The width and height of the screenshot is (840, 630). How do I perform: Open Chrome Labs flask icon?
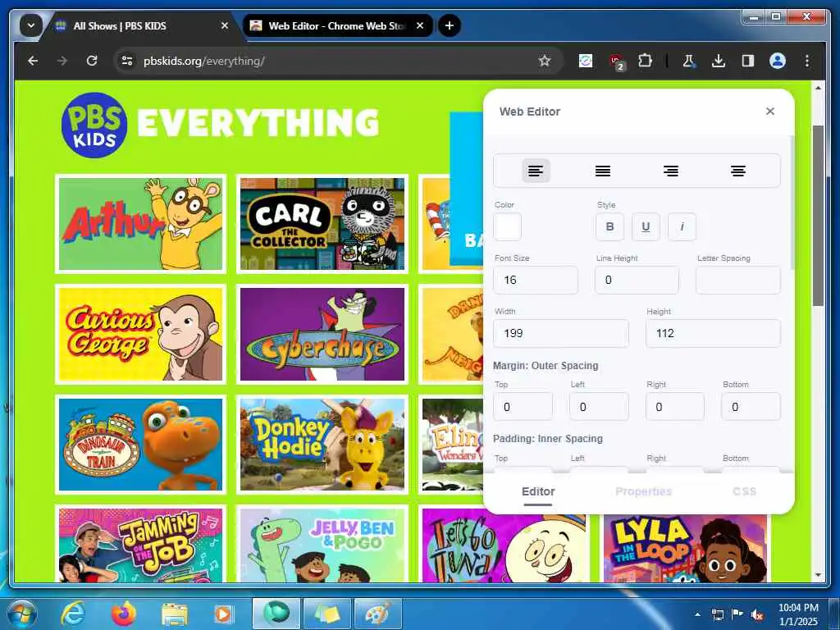pos(689,61)
